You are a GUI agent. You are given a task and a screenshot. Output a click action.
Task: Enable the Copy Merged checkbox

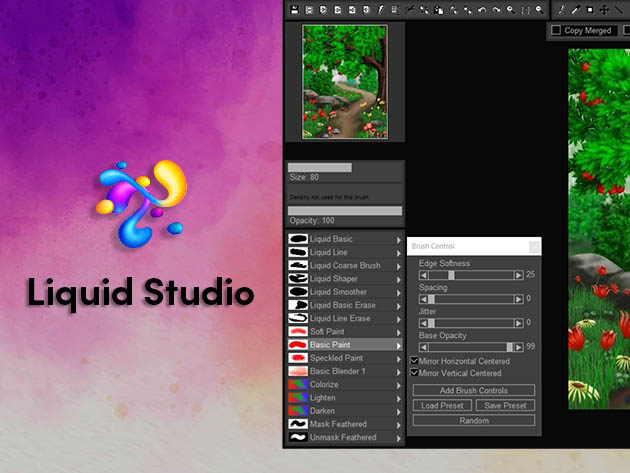pos(556,30)
